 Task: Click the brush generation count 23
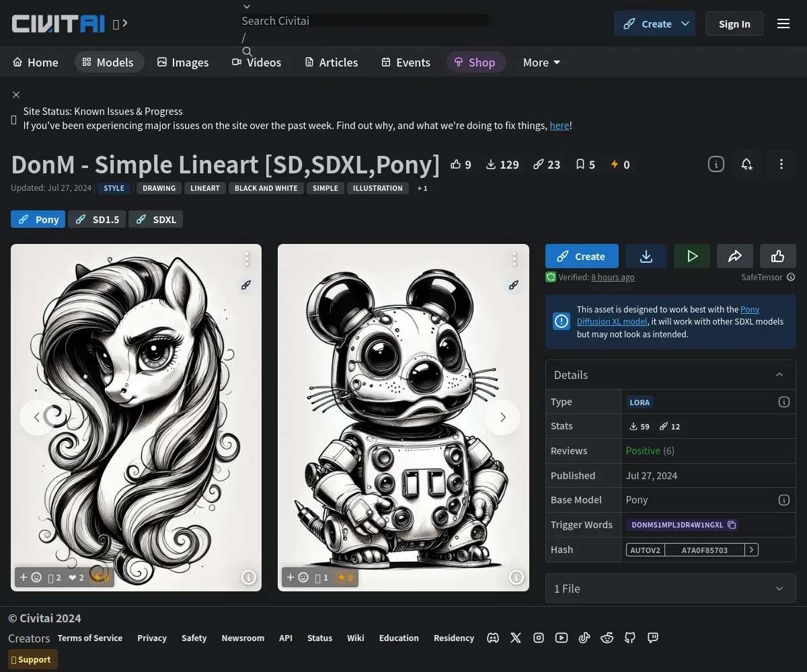pyautogui.click(x=547, y=165)
